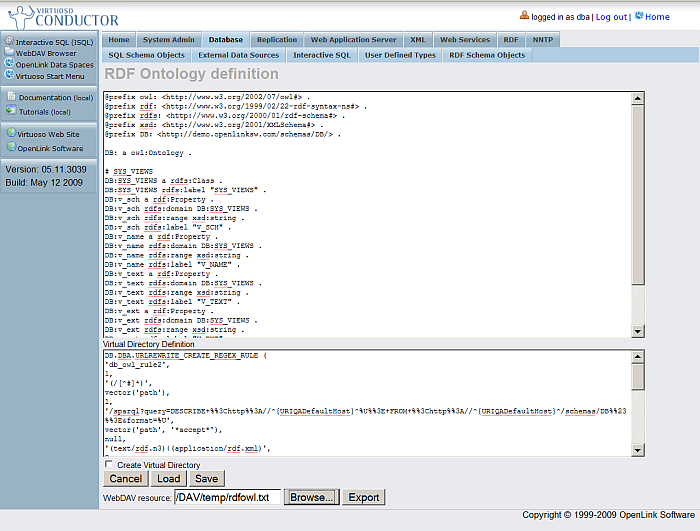Click the WebDAV Browser folder icon
The image size is (700, 531).
tap(9, 52)
